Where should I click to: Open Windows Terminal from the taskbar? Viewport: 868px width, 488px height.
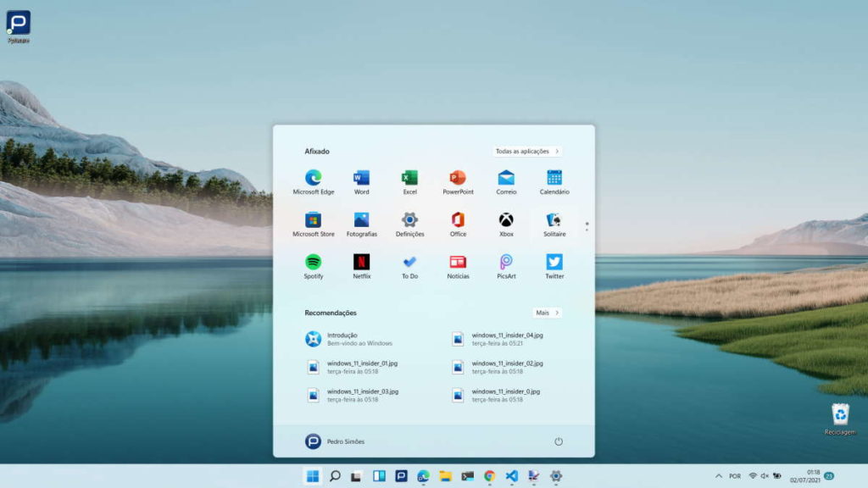468,475
